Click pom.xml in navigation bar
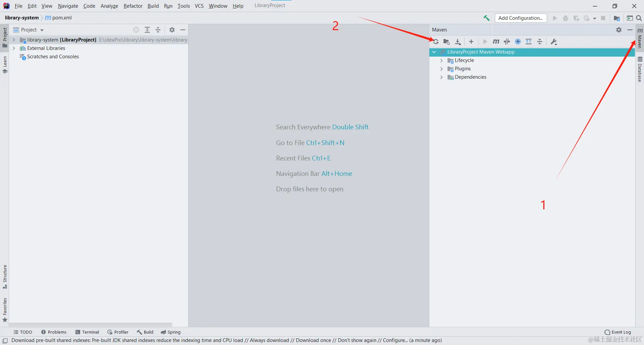This screenshot has height=345, width=644. coord(58,18)
